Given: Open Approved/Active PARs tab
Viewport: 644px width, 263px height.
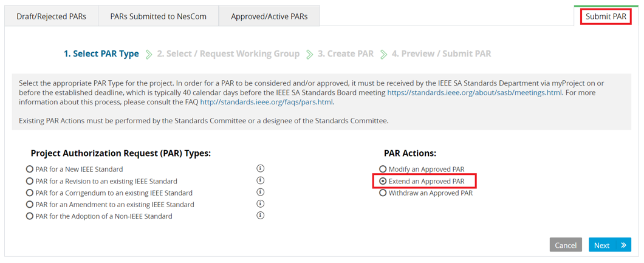Looking at the screenshot, I should pyautogui.click(x=269, y=16).
